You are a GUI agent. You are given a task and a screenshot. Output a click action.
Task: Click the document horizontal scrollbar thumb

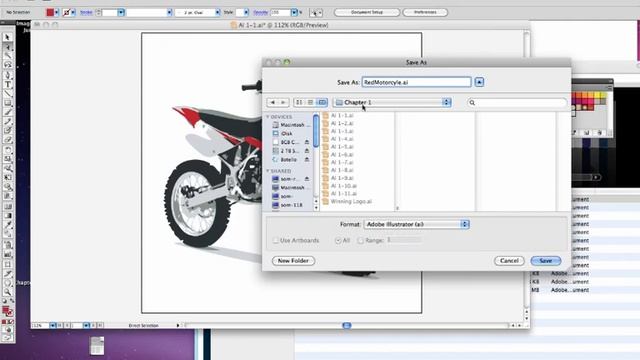[x=347, y=325]
